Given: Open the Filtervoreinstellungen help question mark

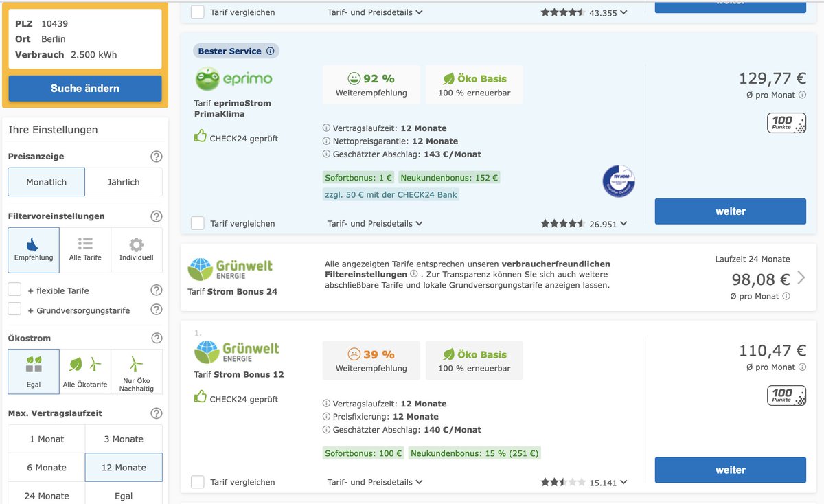Looking at the screenshot, I should click(157, 216).
